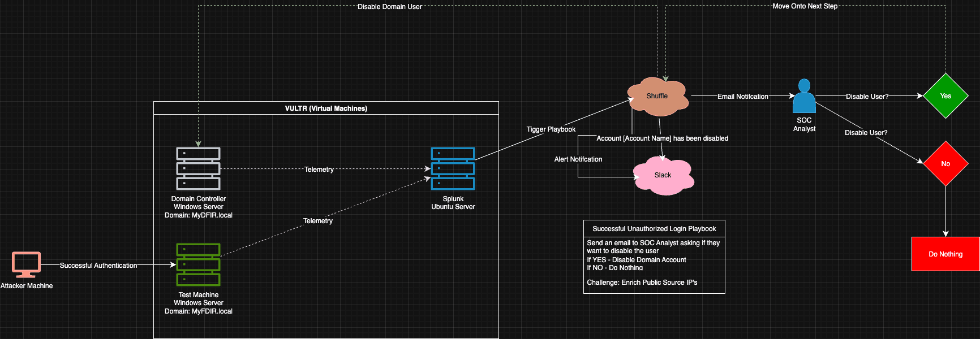Select the 'Disable Domain User' edge label
980x339 pixels.
tap(390, 7)
